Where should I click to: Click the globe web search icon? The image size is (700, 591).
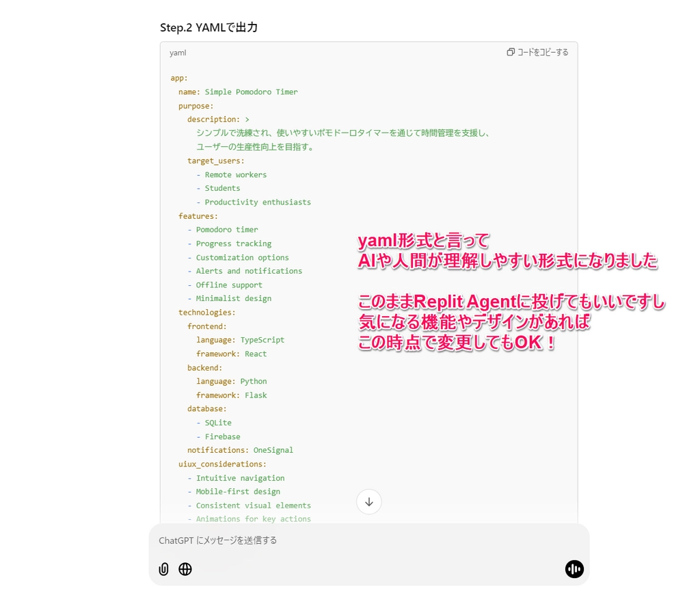pyautogui.click(x=185, y=569)
